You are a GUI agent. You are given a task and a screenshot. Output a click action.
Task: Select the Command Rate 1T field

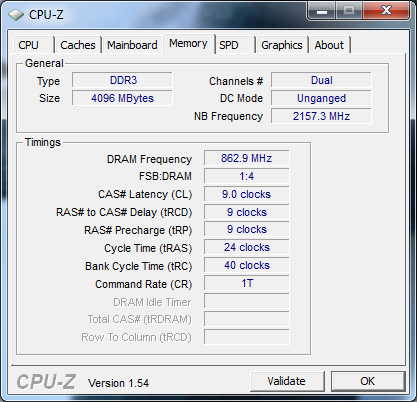coord(247,284)
